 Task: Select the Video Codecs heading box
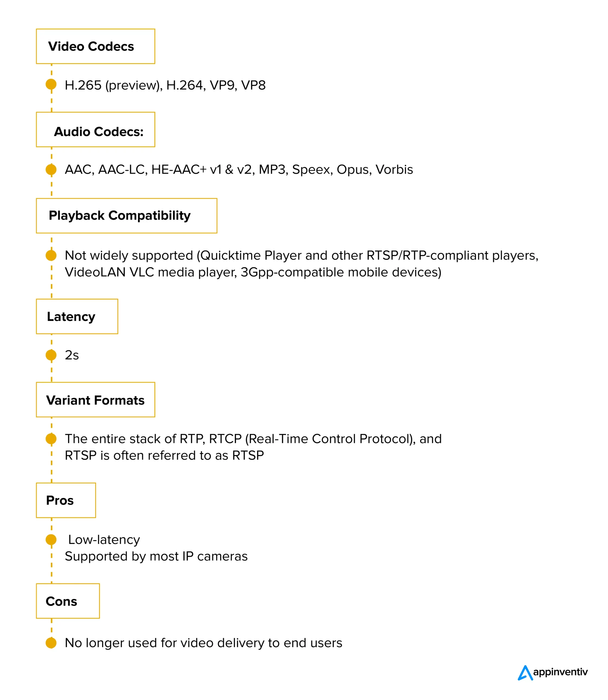(x=95, y=46)
